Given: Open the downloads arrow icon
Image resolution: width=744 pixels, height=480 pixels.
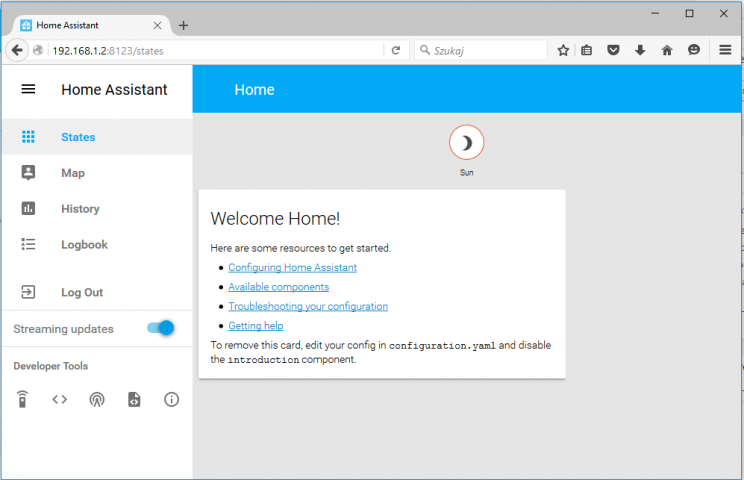Looking at the screenshot, I should (640, 50).
